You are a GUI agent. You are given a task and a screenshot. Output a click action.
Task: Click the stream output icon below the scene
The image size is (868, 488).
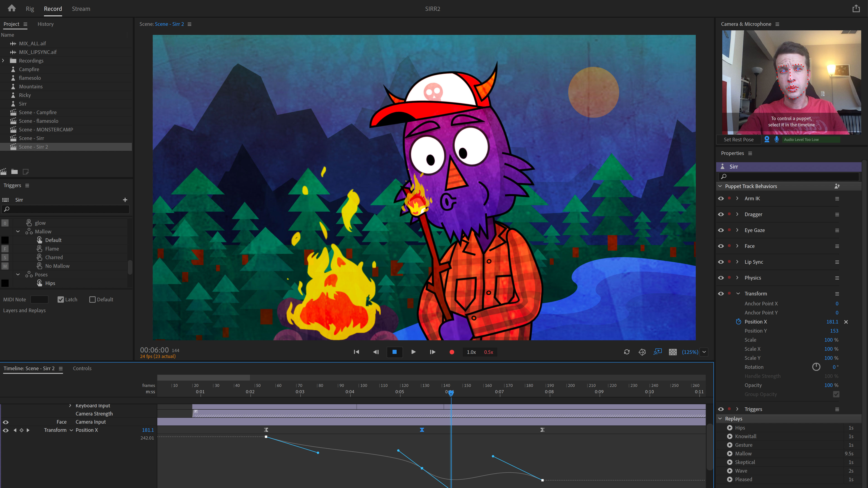click(x=657, y=352)
